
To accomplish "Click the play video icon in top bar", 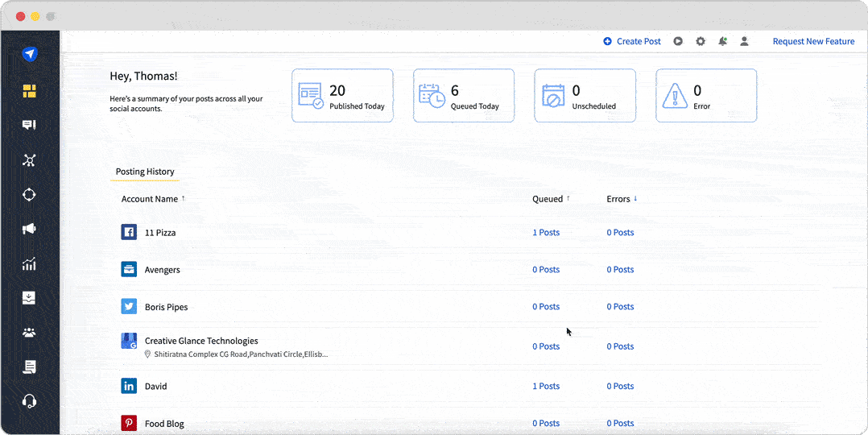I will pos(678,41).
